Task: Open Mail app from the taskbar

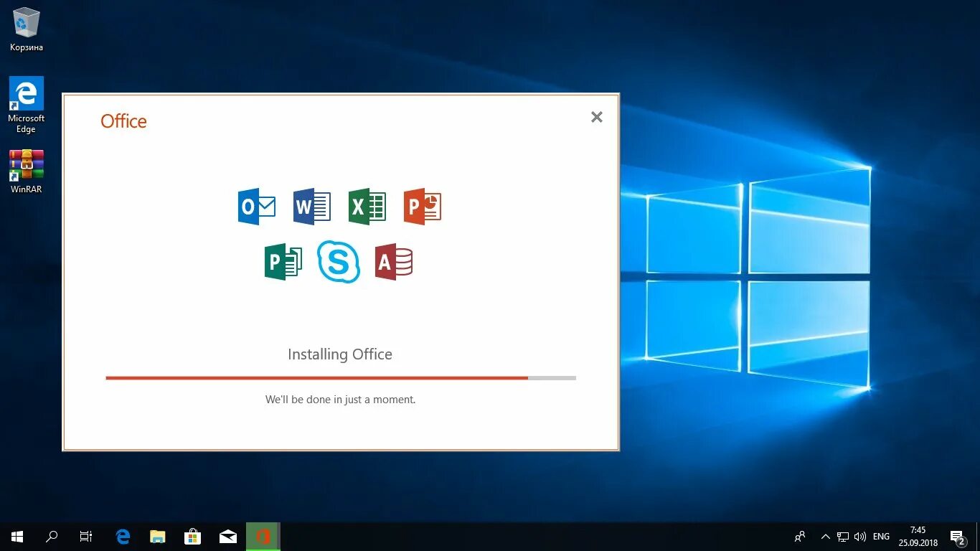Action: (228, 537)
